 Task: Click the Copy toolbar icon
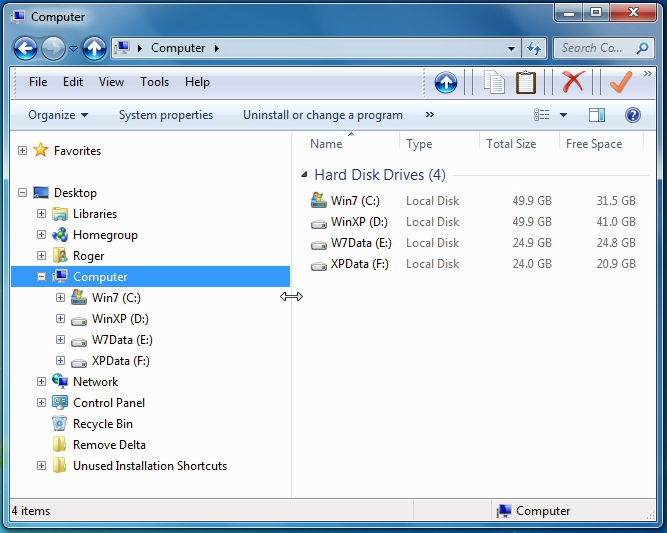click(x=494, y=82)
